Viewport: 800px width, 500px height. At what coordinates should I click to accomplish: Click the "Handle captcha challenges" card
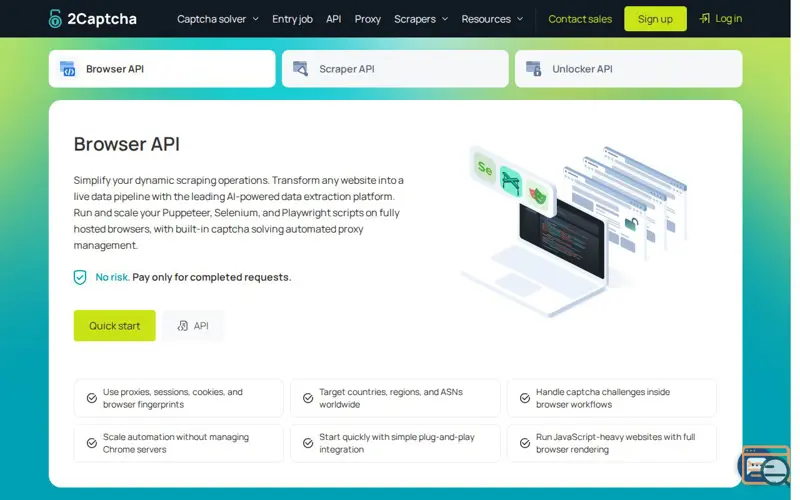click(612, 398)
